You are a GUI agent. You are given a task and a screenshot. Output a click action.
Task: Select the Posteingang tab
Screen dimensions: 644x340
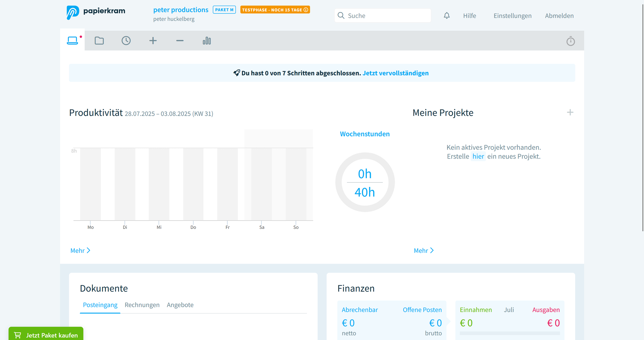(100, 305)
